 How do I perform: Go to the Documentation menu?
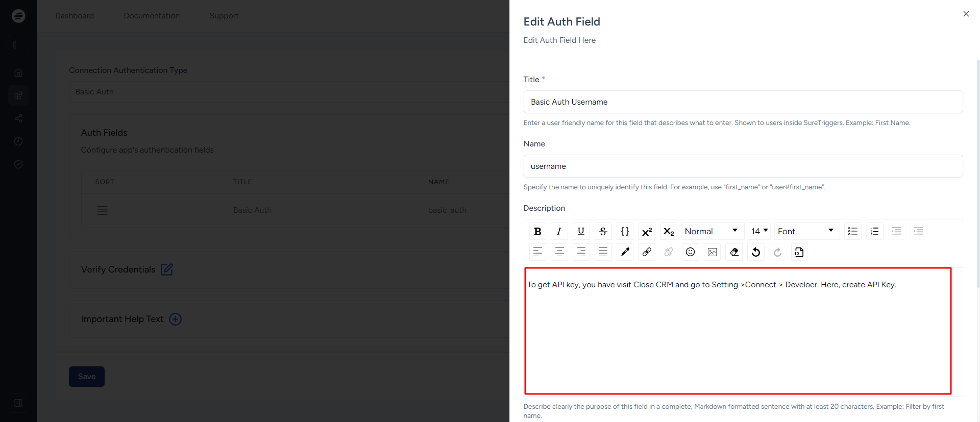152,16
